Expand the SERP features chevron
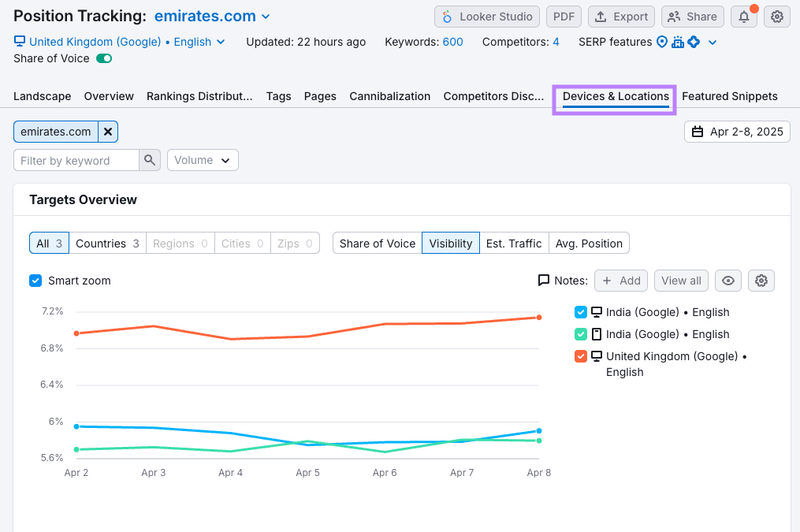800x532 pixels. [713, 43]
